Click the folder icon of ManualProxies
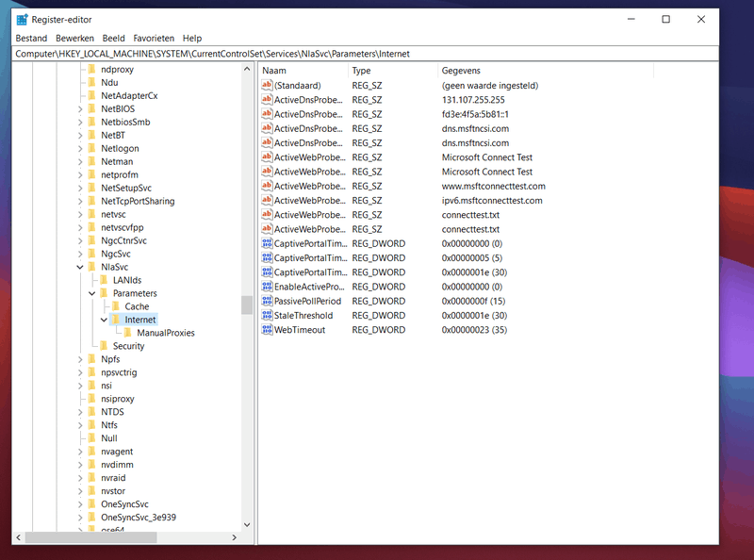 click(128, 333)
